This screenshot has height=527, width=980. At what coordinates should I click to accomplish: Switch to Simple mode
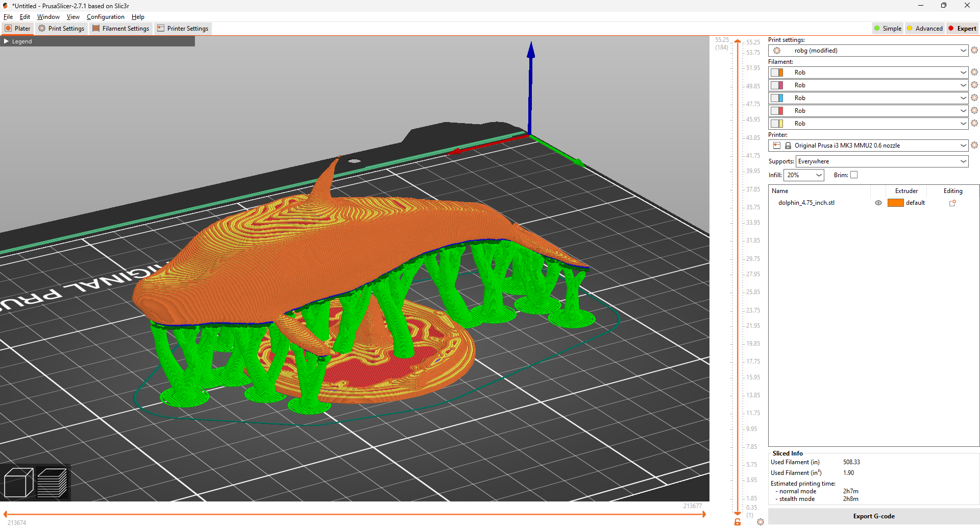coord(888,29)
